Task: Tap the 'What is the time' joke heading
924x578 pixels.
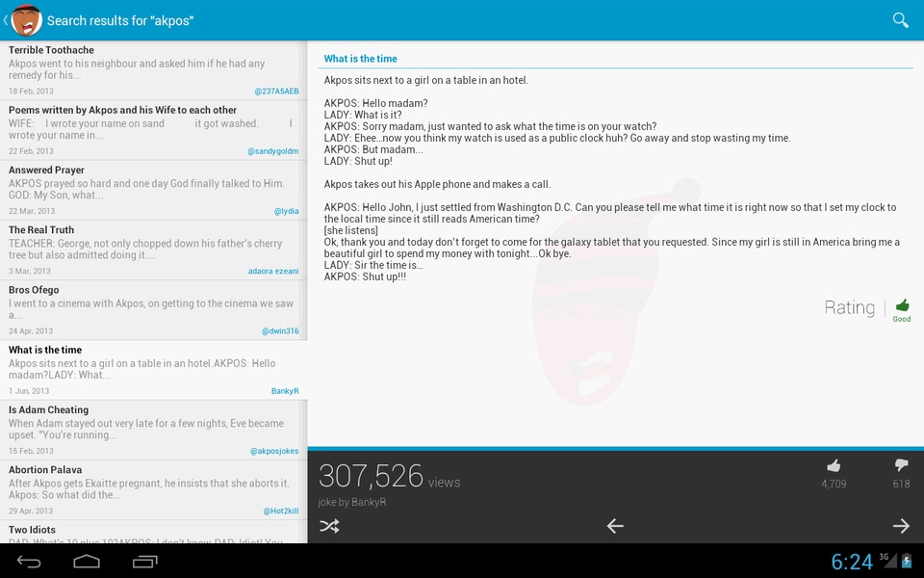Action: coord(361,59)
